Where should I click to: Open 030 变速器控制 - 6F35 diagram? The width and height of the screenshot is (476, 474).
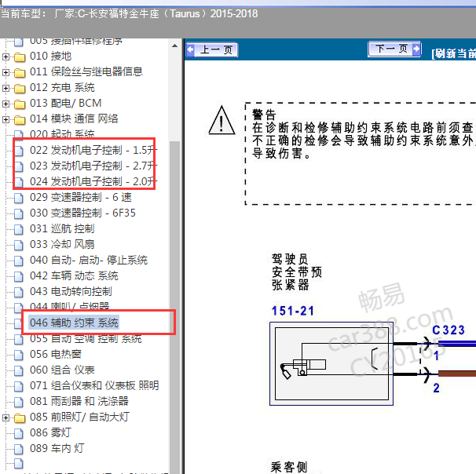pyautogui.click(x=82, y=213)
